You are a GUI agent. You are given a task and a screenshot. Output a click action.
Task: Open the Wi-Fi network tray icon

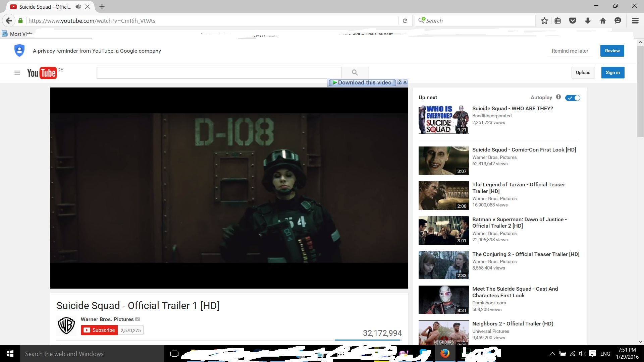(573, 354)
